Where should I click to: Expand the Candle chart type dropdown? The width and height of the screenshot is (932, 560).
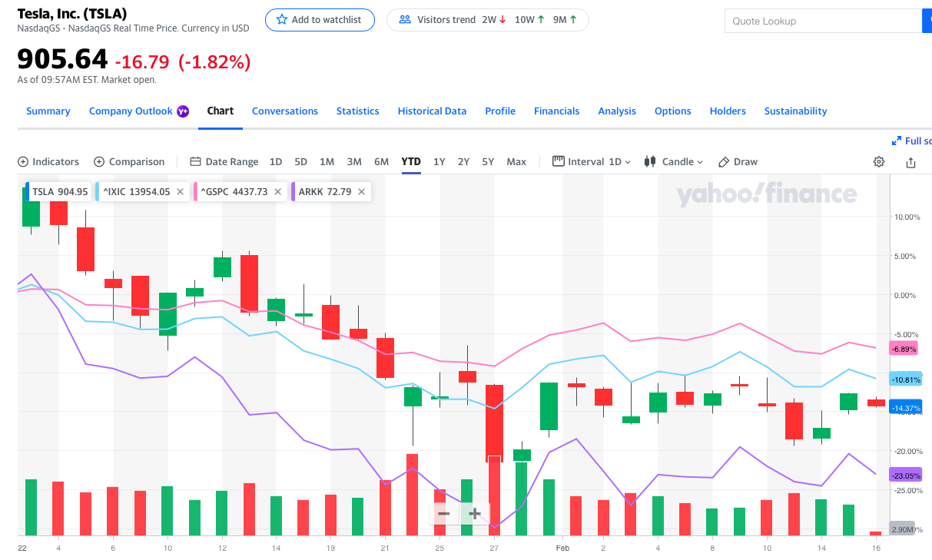click(x=674, y=162)
